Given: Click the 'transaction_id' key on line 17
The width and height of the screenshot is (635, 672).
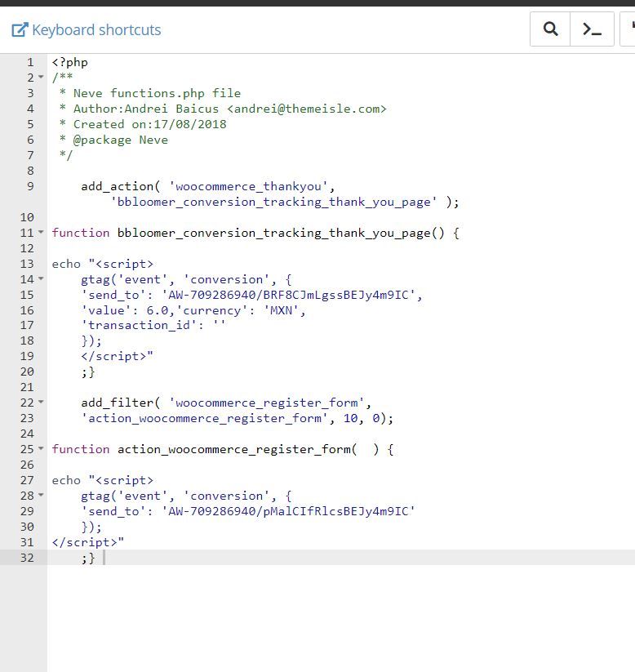Looking at the screenshot, I should click(x=139, y=326).
